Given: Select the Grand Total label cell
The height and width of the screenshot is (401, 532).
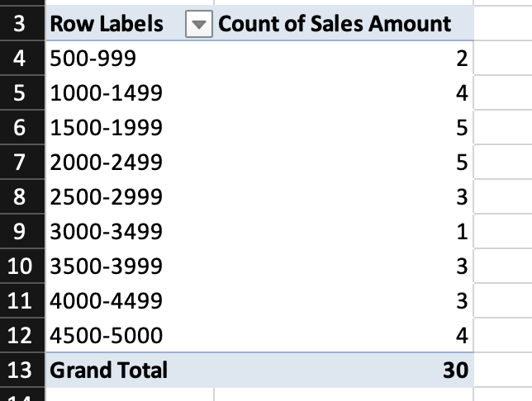Looking at the screenshot, I should pyautogui.click(x=109, y=370).
